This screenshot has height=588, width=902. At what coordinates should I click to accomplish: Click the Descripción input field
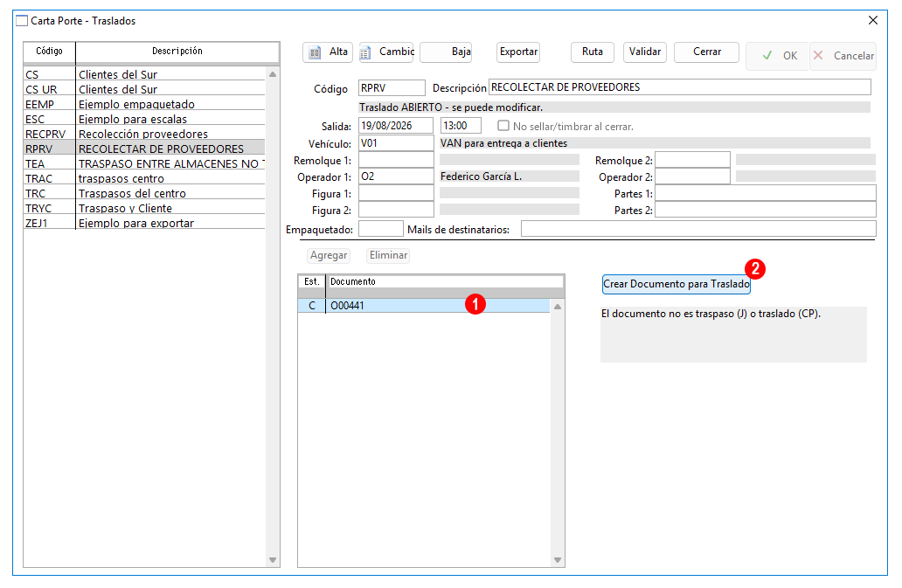click(x=679, y=87)
